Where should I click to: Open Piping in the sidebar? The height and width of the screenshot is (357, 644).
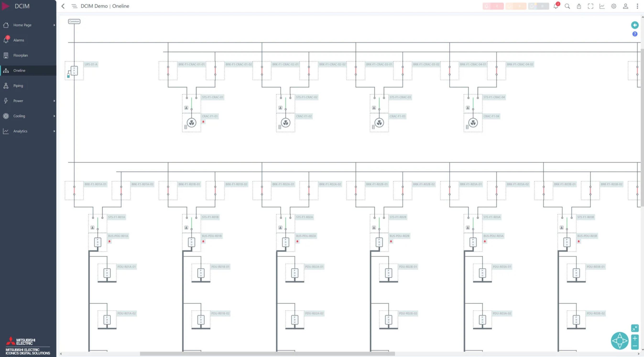point(28,86)
